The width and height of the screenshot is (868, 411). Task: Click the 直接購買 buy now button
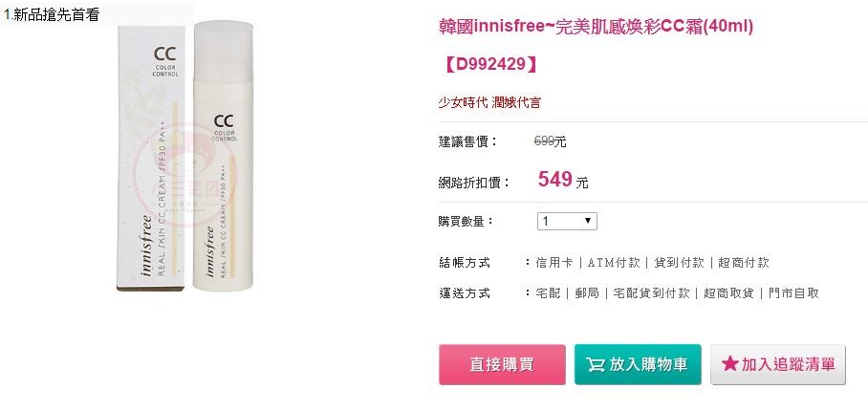tap(502, 364)
